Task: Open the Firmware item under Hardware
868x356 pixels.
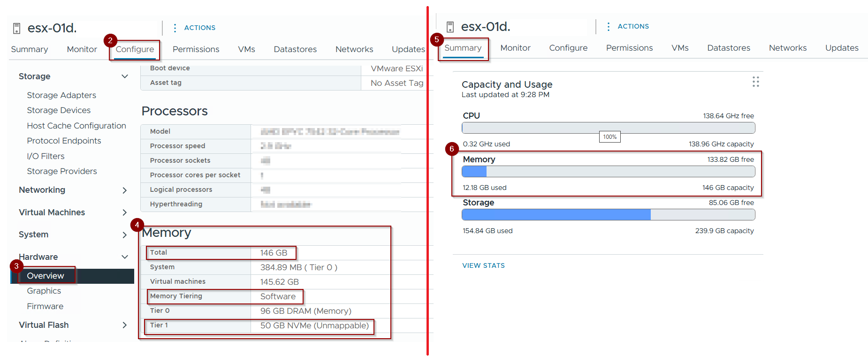Action: (x=45, y=306)
